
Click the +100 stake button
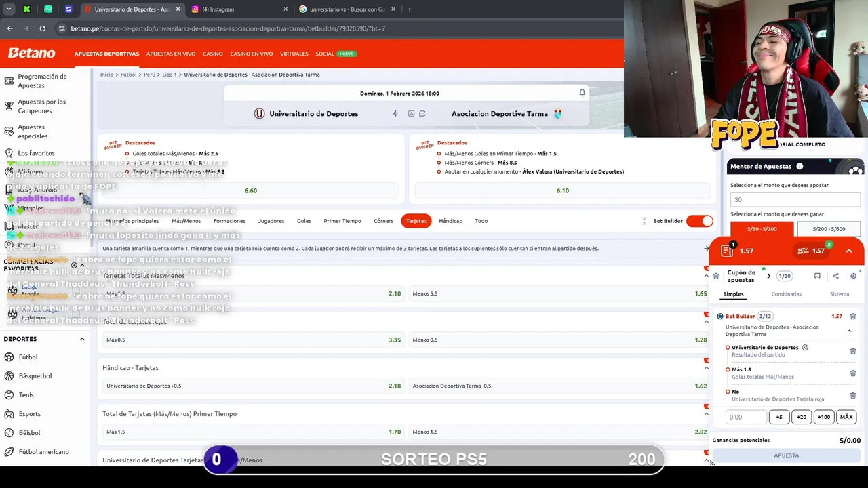[x=824, y=417]
